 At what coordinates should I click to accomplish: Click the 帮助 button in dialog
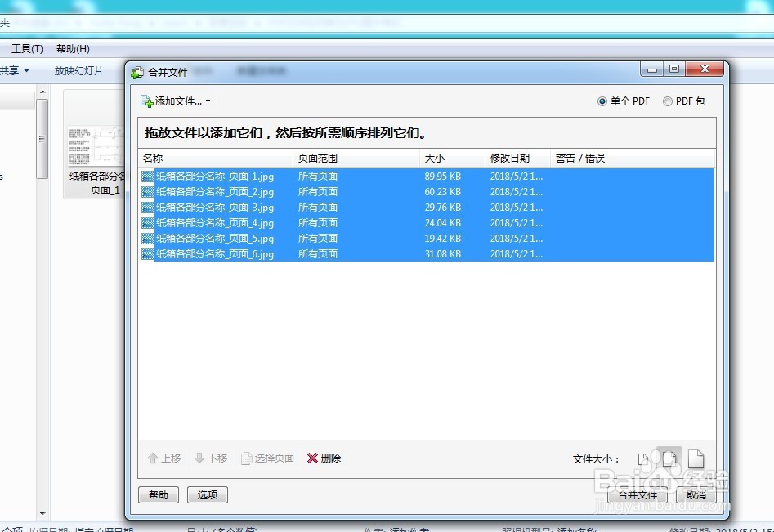[159, 495]
